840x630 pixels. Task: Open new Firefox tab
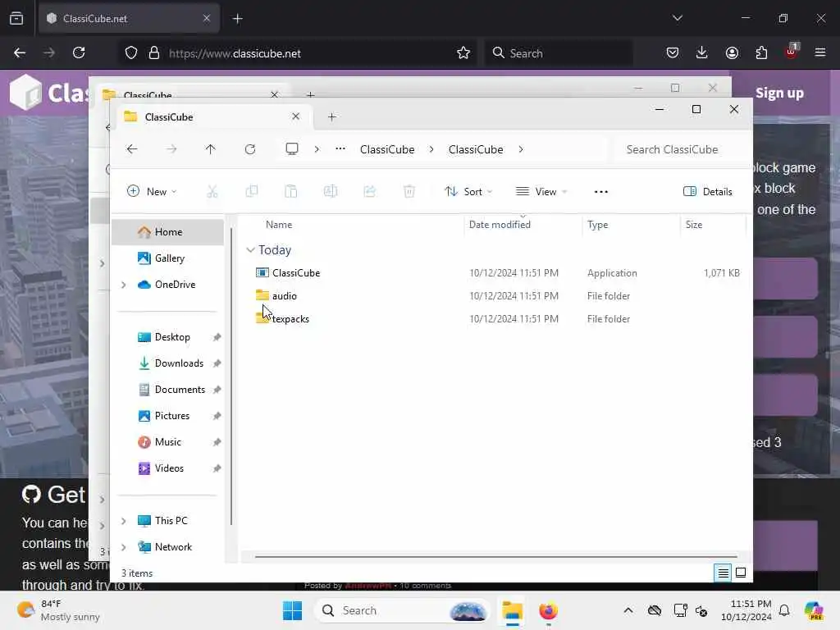pos(238,19)
